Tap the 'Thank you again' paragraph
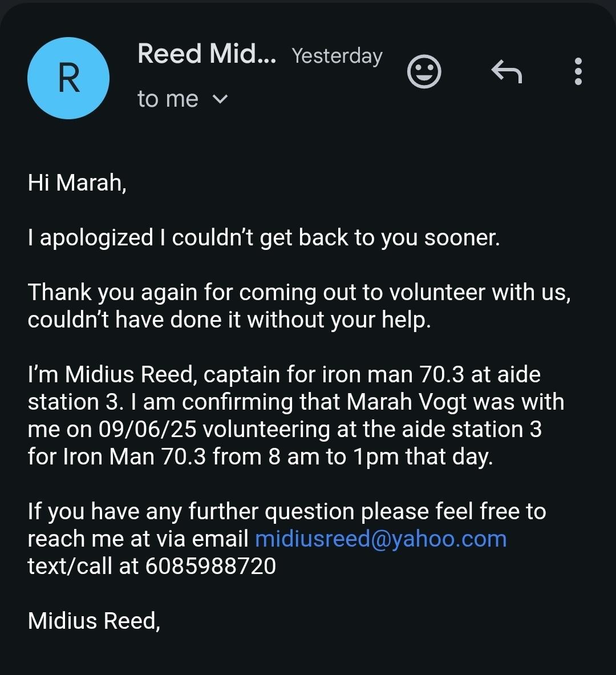 [x=299, y=306]
